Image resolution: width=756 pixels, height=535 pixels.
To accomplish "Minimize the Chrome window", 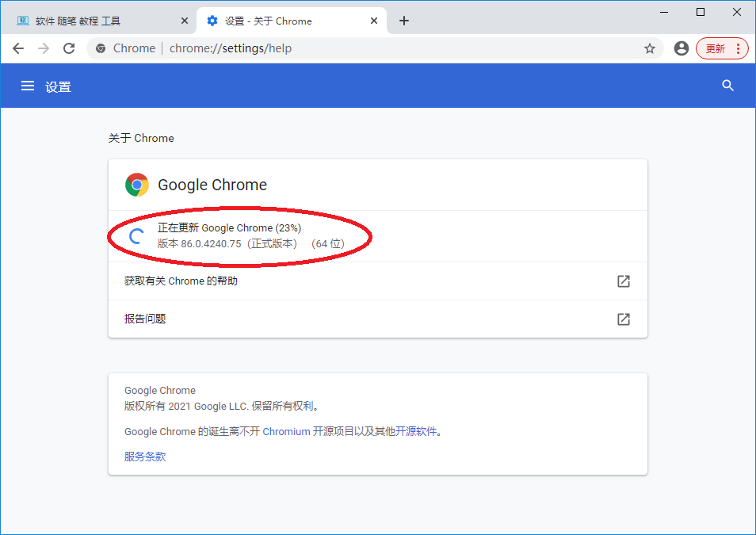I will (x=664, y=12).
